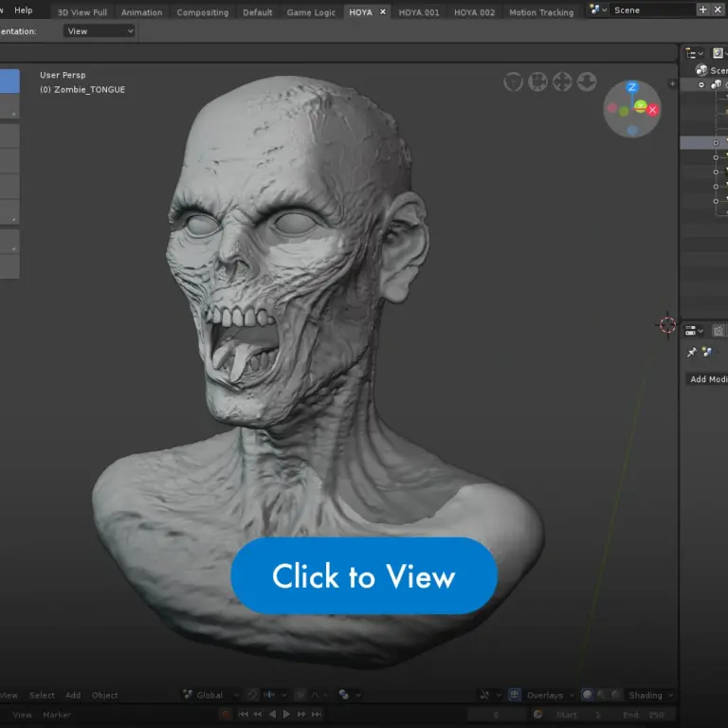The image size is (728, 728).
Task: Click the pin icon in Properties editor
Action: point(692,353)
